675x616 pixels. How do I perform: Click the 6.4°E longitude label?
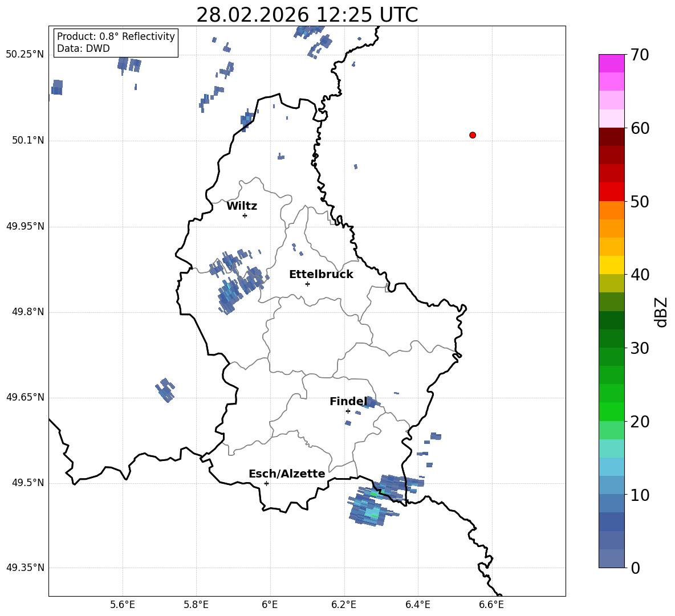pos(417,605)
